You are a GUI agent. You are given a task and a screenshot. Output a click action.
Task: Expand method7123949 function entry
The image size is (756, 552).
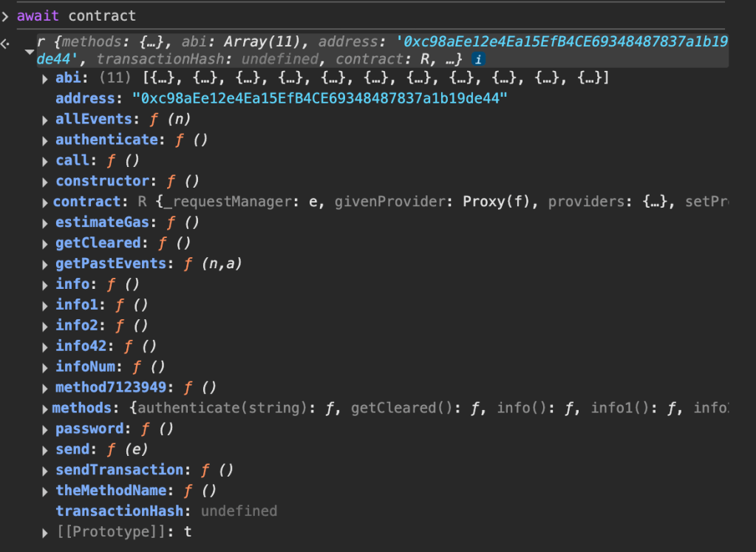[x=47, y=388]
